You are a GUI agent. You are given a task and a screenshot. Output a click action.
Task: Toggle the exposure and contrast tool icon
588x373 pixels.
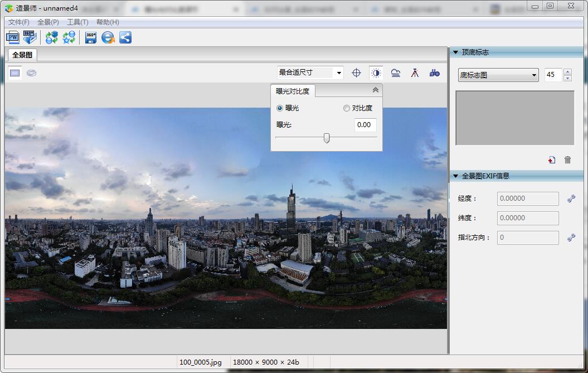(376, 73)
